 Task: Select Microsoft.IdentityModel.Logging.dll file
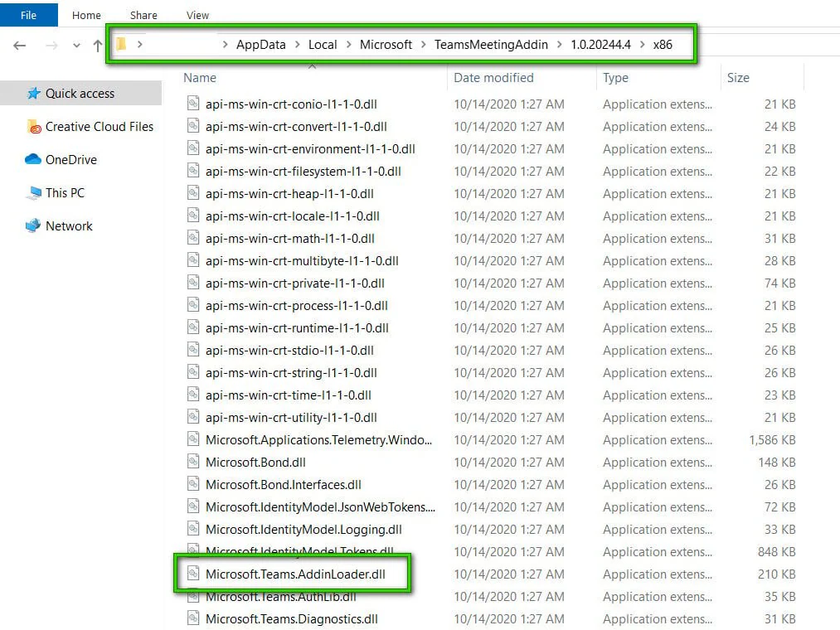303,530
